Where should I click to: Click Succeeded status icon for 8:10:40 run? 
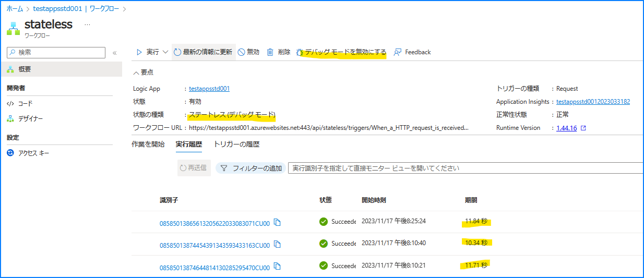click(324, 244)
